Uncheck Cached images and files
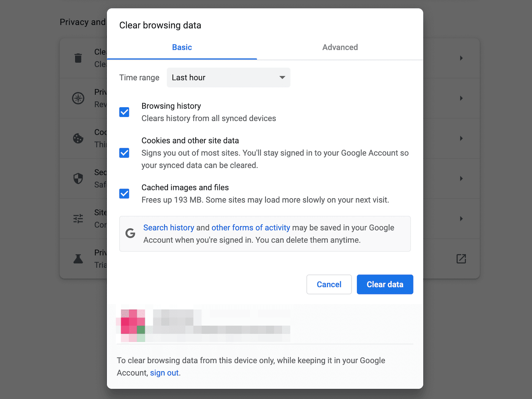 coord(124,193)
